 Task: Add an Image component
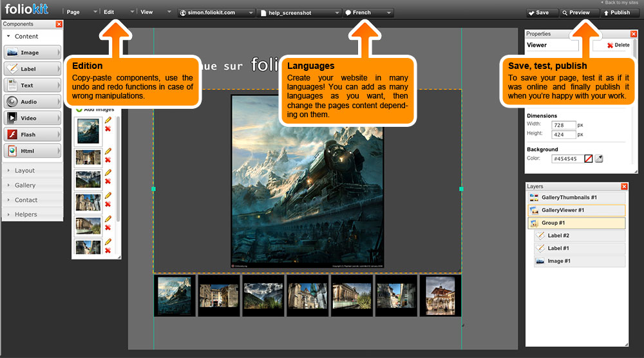click(32, 53)
